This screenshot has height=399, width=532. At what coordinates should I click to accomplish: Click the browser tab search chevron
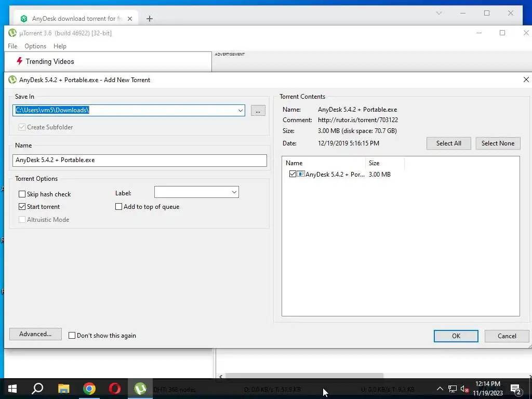point(438,13)
